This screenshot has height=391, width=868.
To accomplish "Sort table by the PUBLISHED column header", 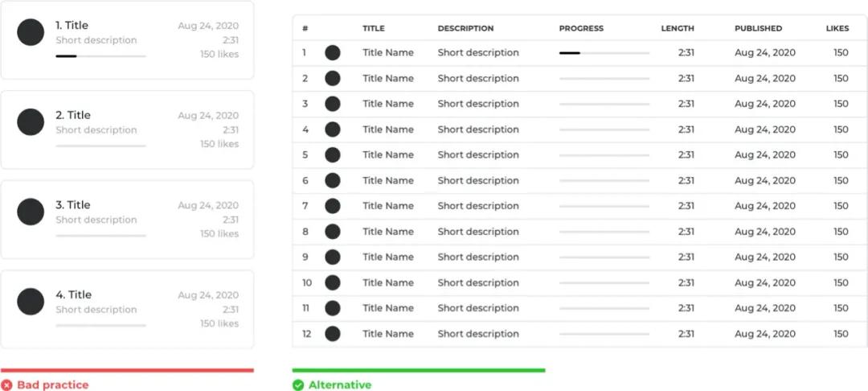I will pos(758,28).
